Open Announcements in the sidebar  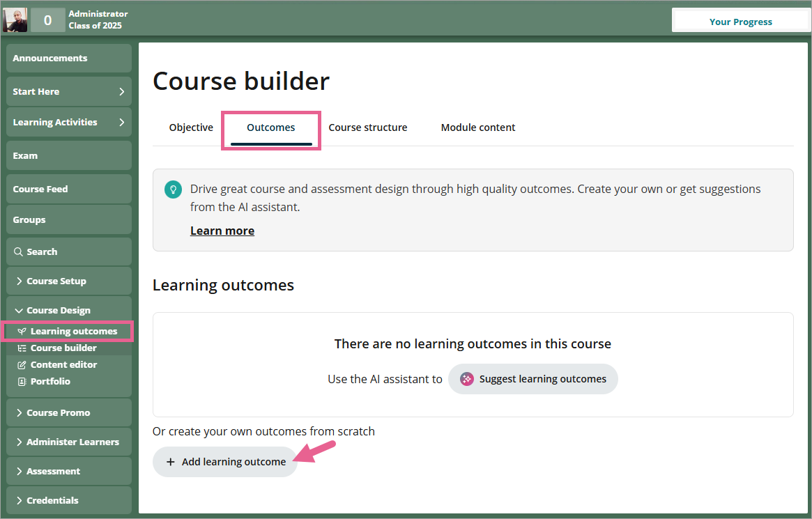click(69, 58)
